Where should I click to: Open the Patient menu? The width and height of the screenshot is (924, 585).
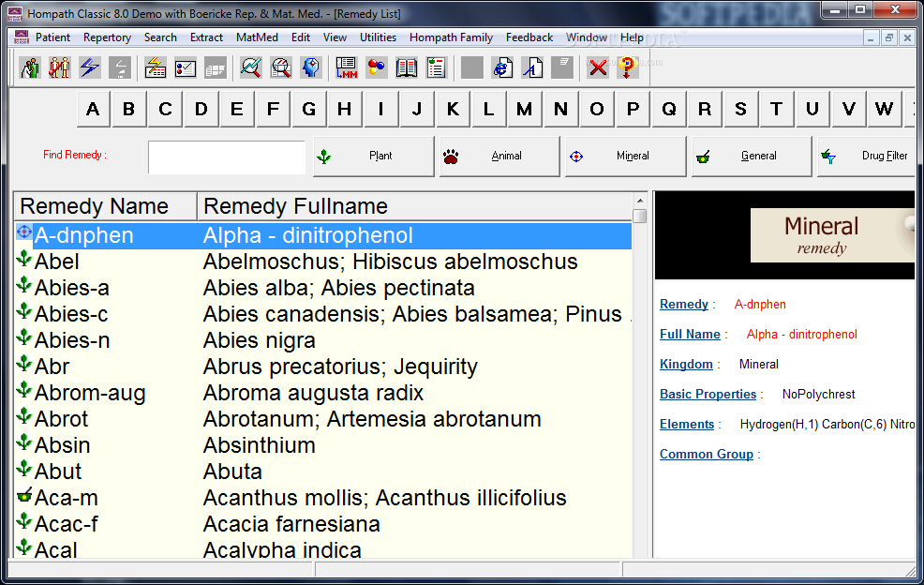52,37
